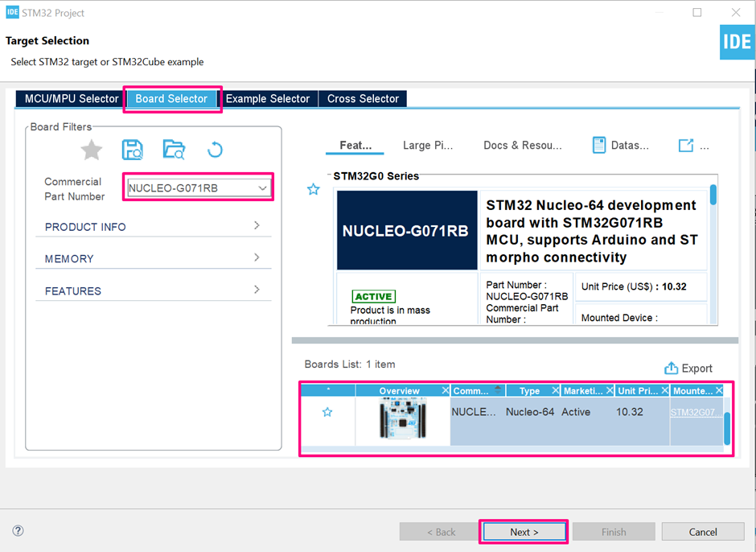The width and height of the screenshot is (756, 552).
Task: Open Commercial Part Number dropdown
Action: click(x=263, y=188)
